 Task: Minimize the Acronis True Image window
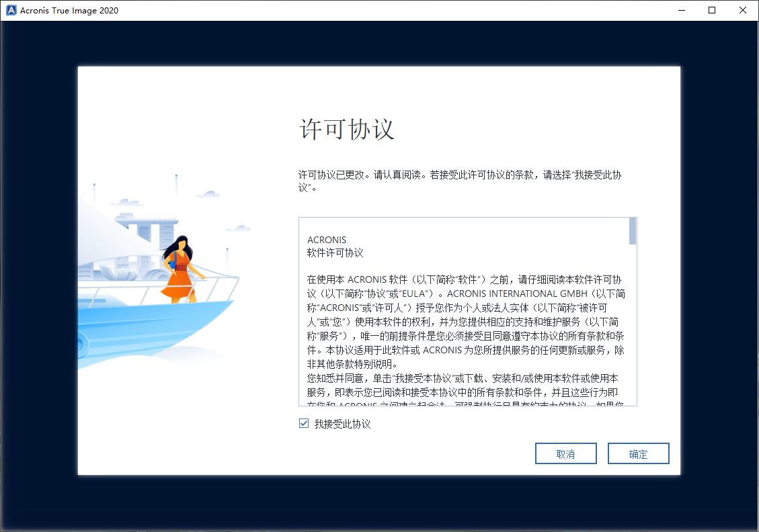tap(682, 10)
